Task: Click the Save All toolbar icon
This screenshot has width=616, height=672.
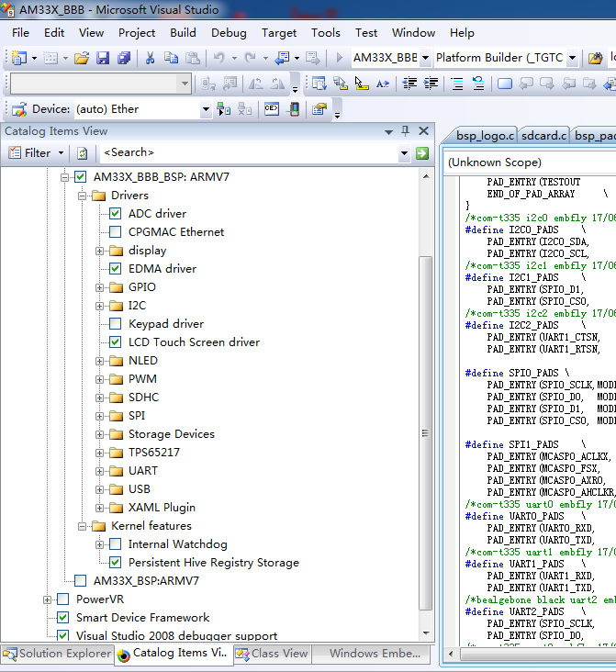Action: point(123,58)
